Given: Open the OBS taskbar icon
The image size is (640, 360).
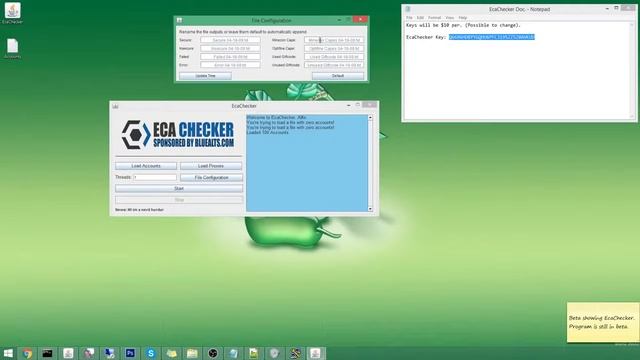Looking at the screenshot, I should (213, 353).
